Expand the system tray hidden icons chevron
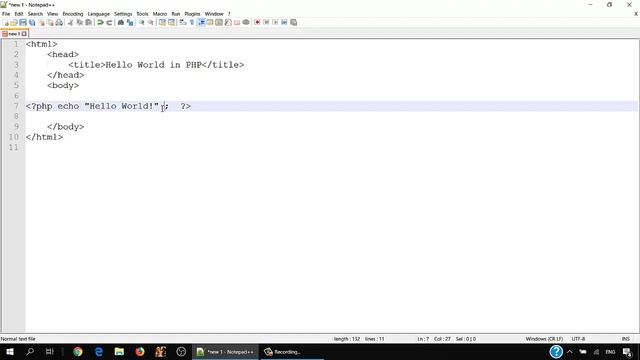The image size is (640, 360). tap(570, 351)
